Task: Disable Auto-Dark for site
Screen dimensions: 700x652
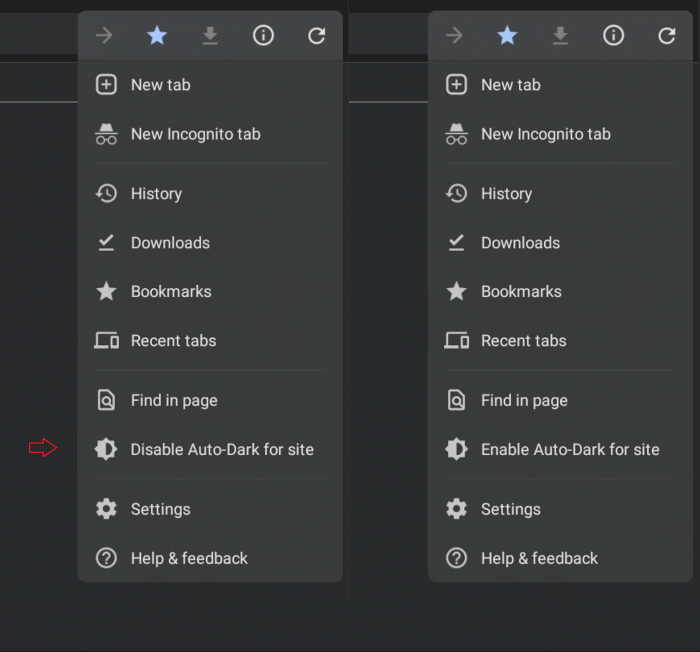Action: [222, 450]
